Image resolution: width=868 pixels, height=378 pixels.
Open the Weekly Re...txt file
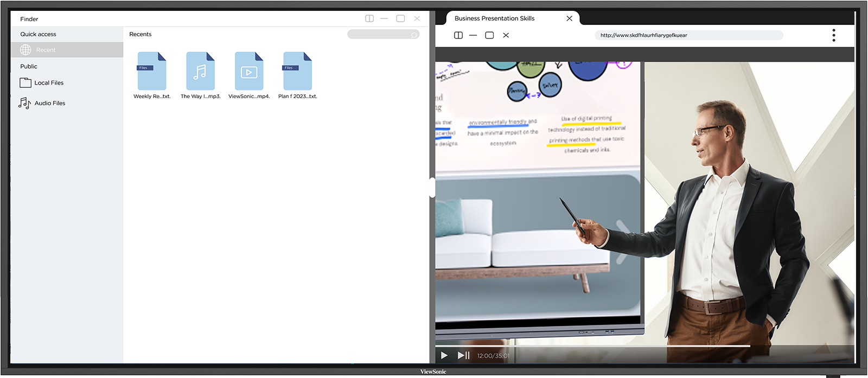click(151, 71)
